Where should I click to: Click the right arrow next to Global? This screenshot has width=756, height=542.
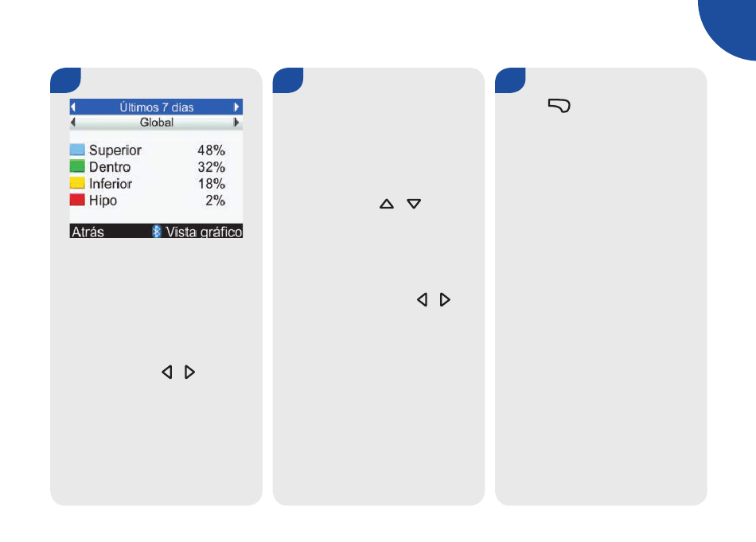[236, 122]
